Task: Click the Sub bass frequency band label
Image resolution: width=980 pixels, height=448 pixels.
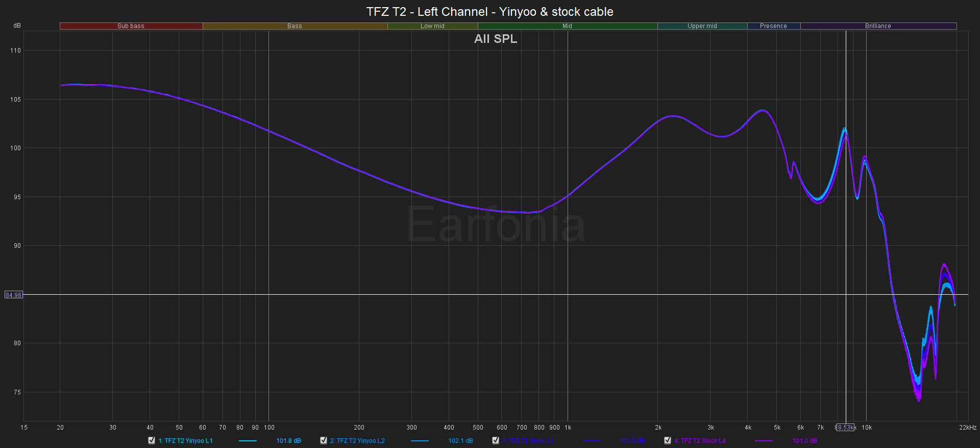Action: coord(131,26)
